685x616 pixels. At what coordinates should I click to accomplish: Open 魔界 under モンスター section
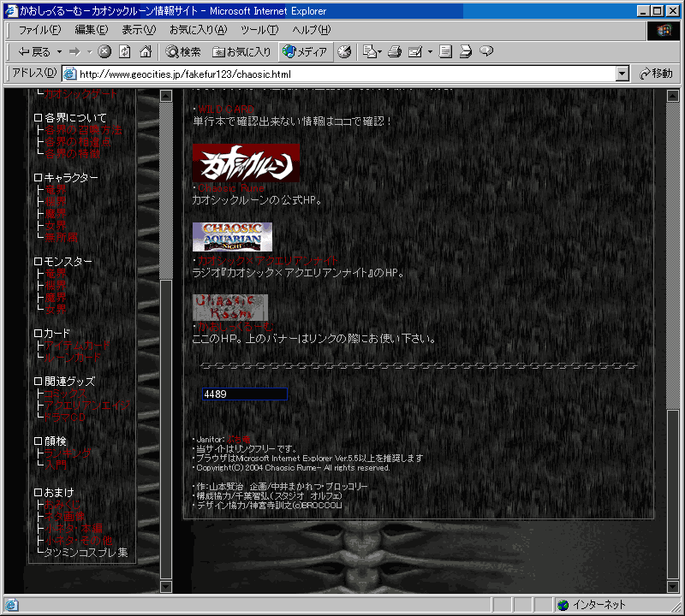click(x=56, y=297)
